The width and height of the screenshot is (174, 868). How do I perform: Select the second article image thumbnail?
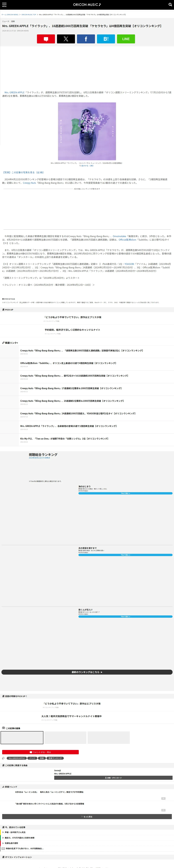point(65,738)
